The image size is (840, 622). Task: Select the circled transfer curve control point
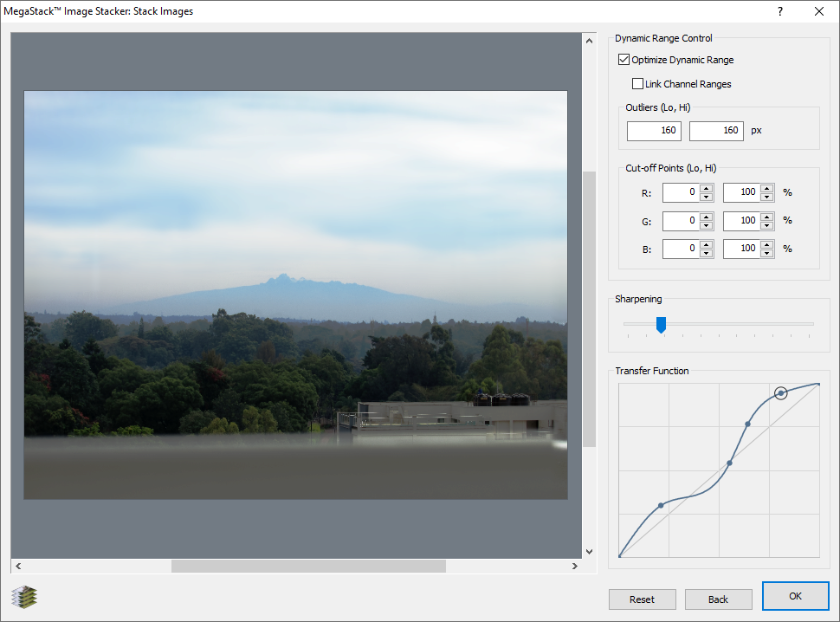(x=781, y=393)
